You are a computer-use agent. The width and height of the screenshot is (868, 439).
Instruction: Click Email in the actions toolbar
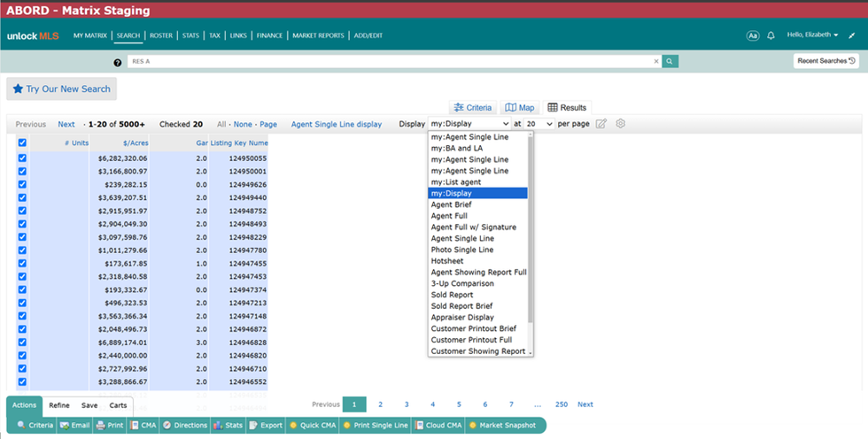[x=74, y=425]
